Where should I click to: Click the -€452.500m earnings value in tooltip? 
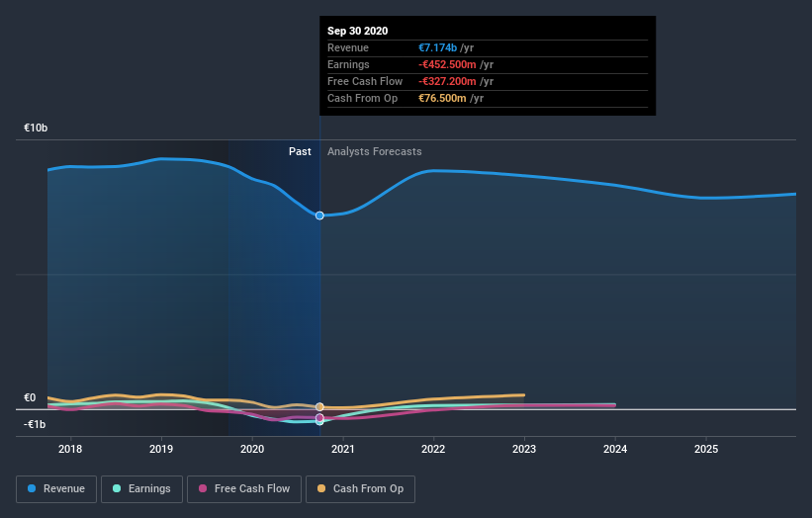(447, 64)
